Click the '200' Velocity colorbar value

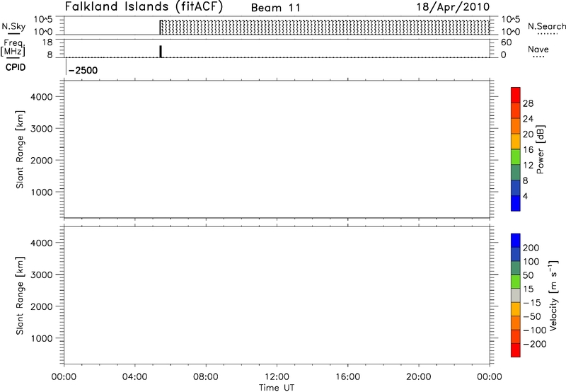point(531,248)
